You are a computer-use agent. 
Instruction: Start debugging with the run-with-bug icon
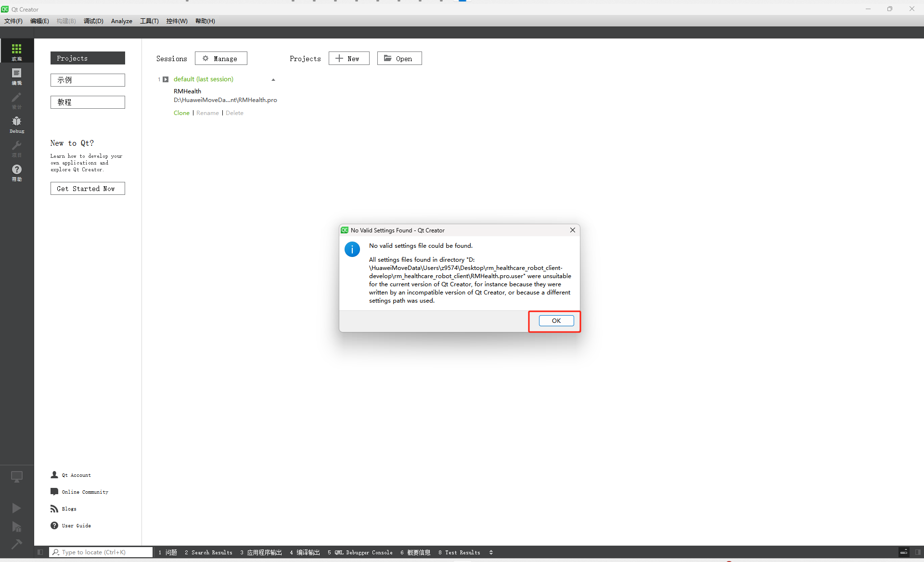pos(16,526)
